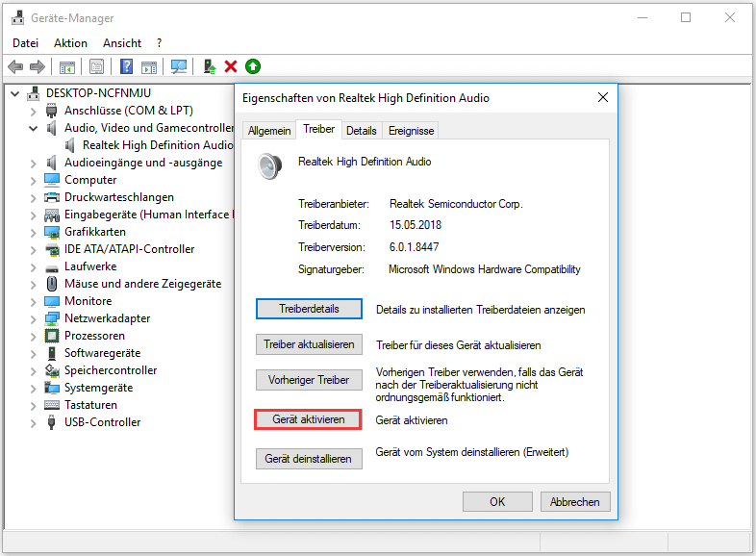Select the Tastaturen tree item
Screen dimensions: 756x556
[x=90, y=405]
